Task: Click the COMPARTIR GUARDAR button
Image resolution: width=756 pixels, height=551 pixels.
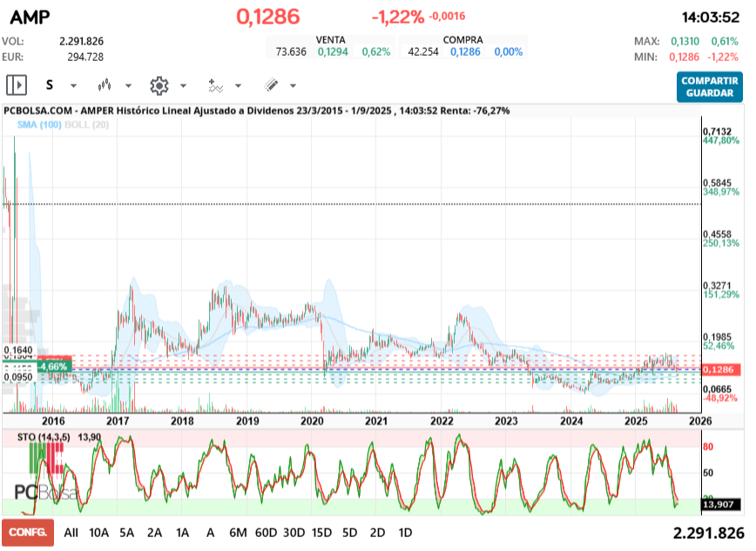Action: click(709, 87)
